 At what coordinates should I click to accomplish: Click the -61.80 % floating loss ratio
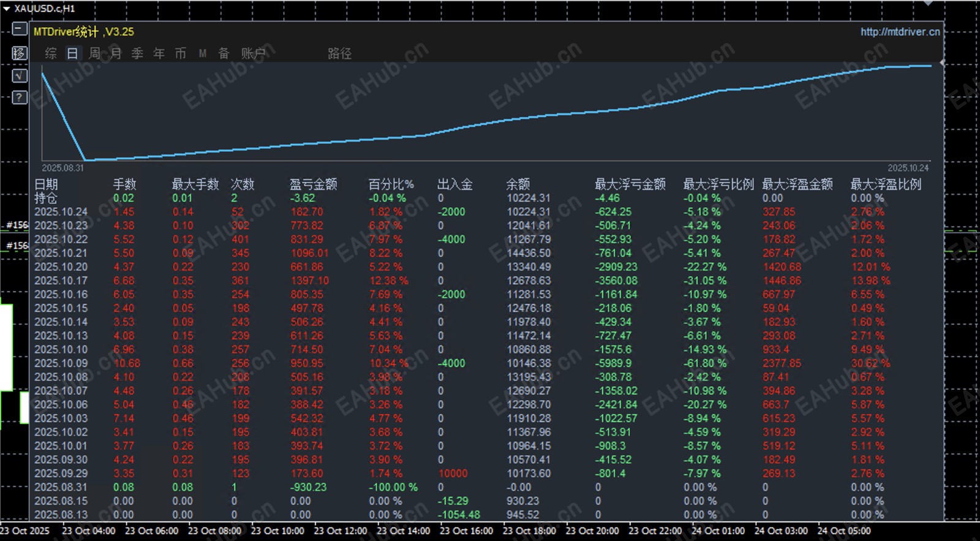point(705,363)
